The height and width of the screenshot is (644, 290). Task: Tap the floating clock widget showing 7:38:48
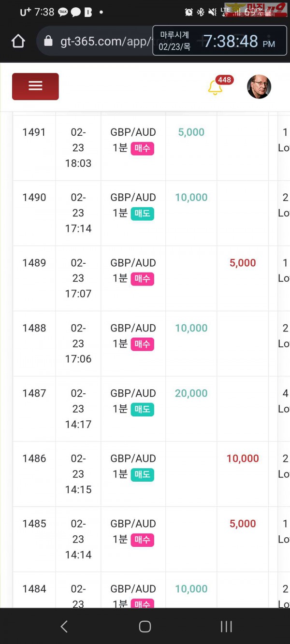click(220, 41)
